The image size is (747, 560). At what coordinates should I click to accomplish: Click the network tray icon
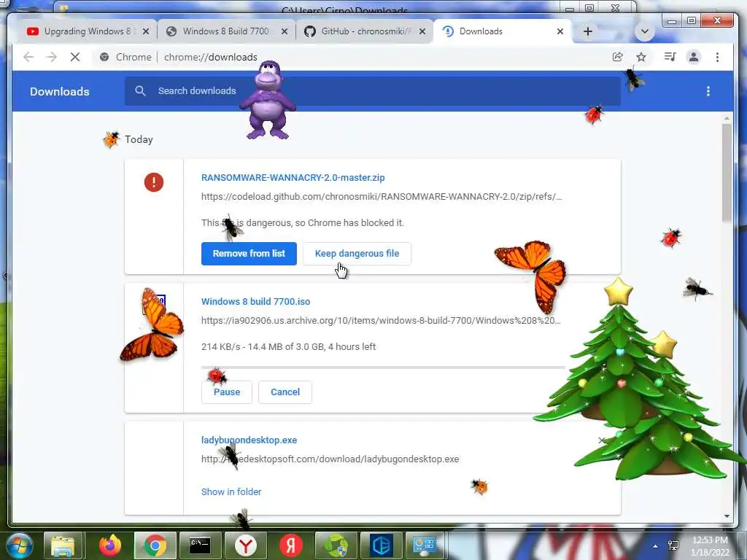pos(673,545)
